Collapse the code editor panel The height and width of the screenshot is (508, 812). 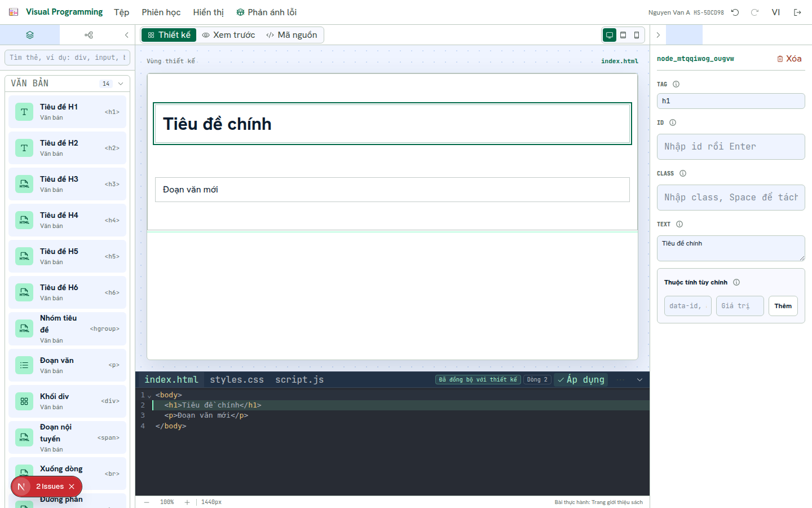pyautogui.click(x=639, y=380)
